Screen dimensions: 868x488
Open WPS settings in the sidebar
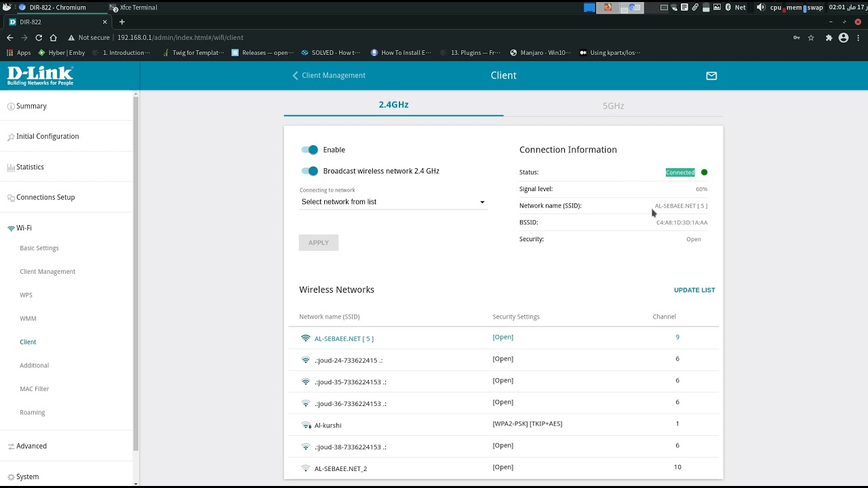26,295
